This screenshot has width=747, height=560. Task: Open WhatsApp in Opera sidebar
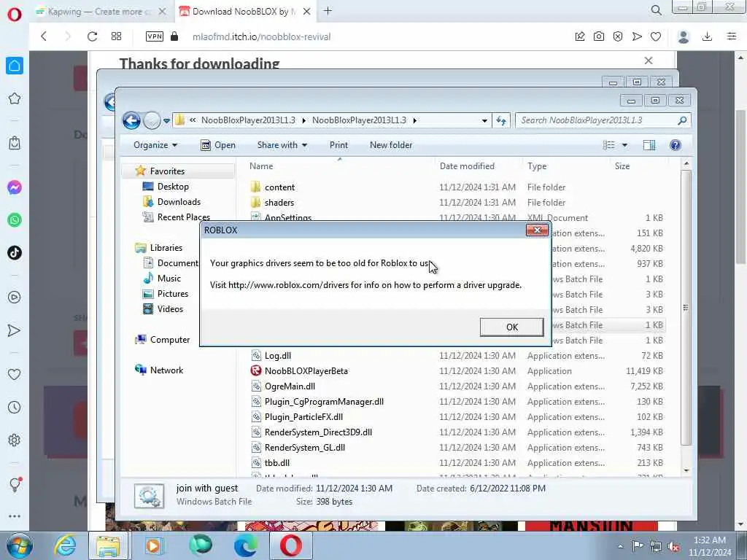point(15,220)
